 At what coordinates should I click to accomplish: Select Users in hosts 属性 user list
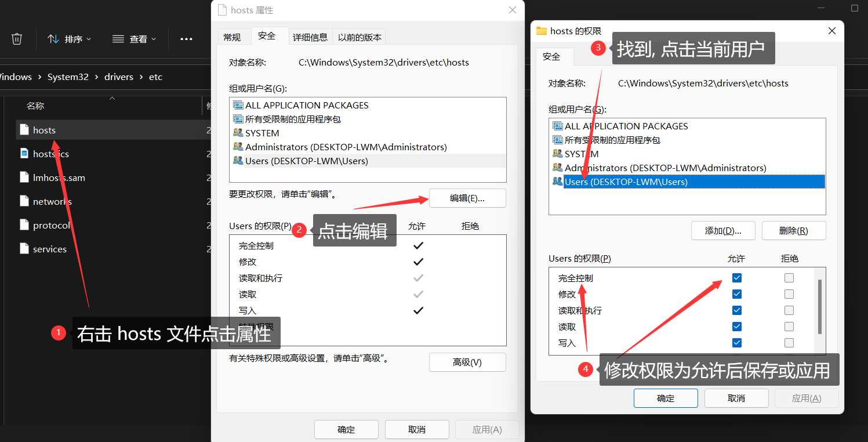tap(368, 161)
